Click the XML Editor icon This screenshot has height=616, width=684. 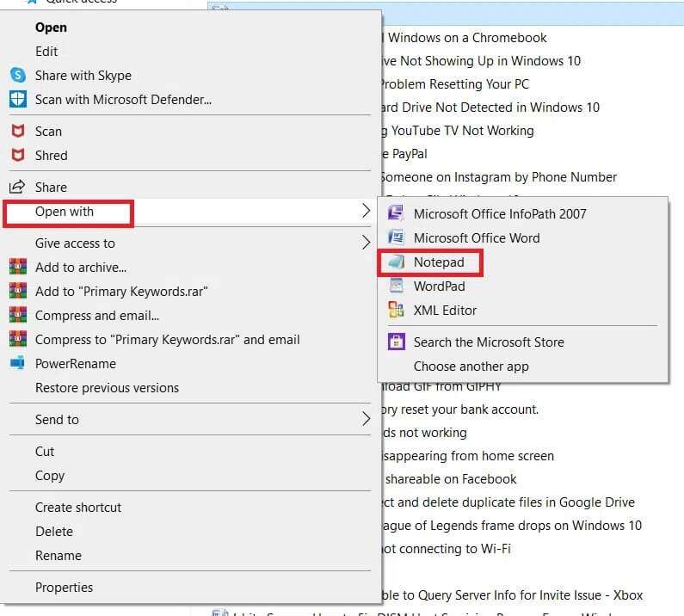[396, 310]
